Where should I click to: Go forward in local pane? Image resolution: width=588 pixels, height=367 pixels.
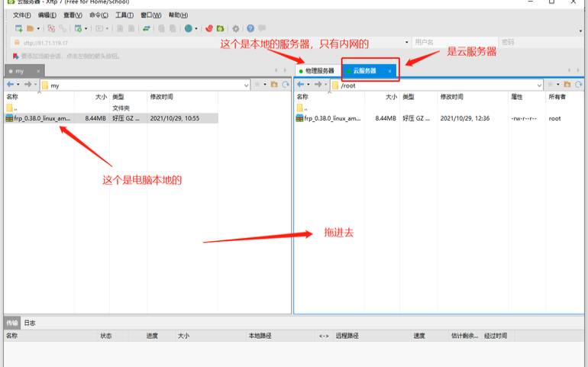coord(27,85)
